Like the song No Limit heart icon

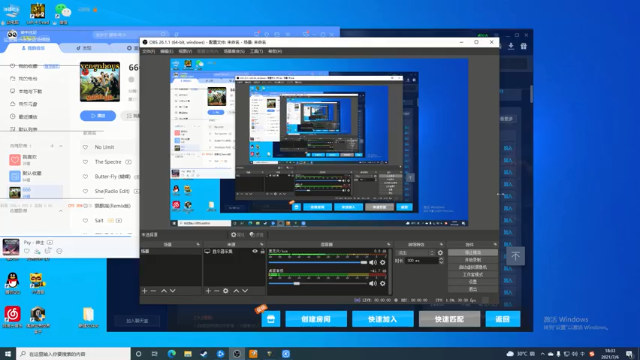tap(85, 147)
